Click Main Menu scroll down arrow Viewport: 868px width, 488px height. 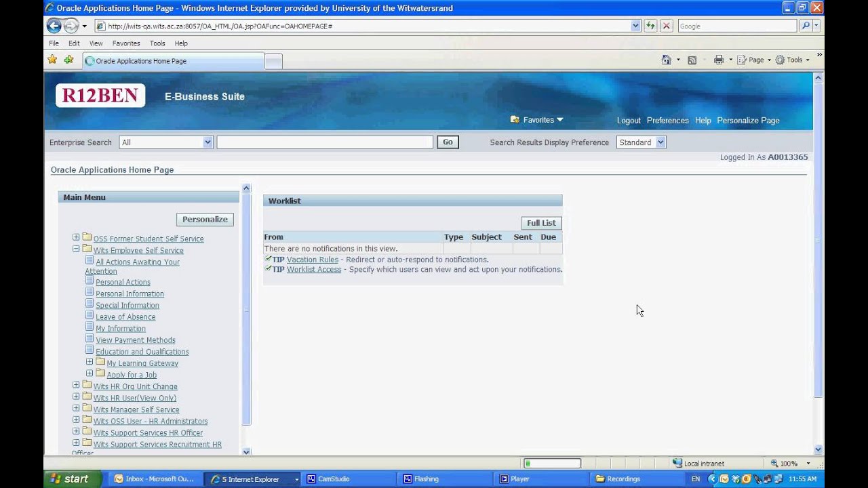point(246,451)
